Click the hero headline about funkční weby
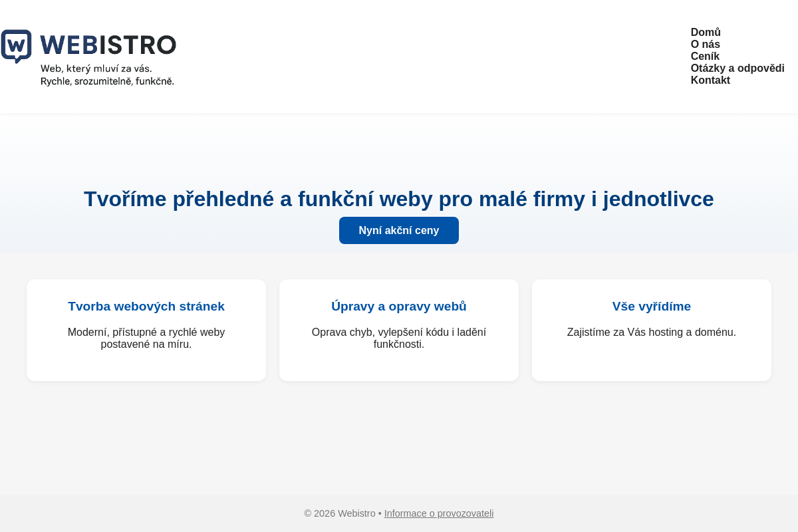This screenshot has height=532, width=798. (x=398, y=198)
